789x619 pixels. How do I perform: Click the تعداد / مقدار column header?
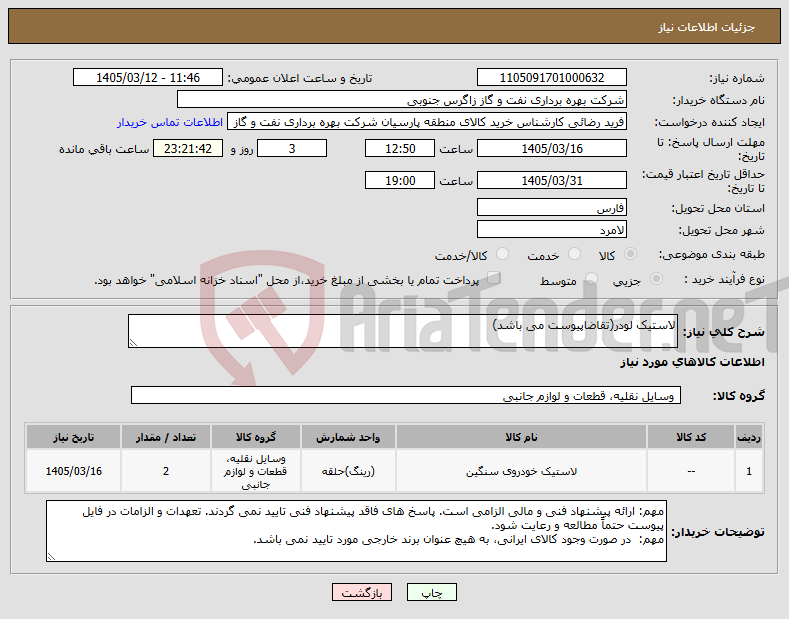click(x=166, y=437)
